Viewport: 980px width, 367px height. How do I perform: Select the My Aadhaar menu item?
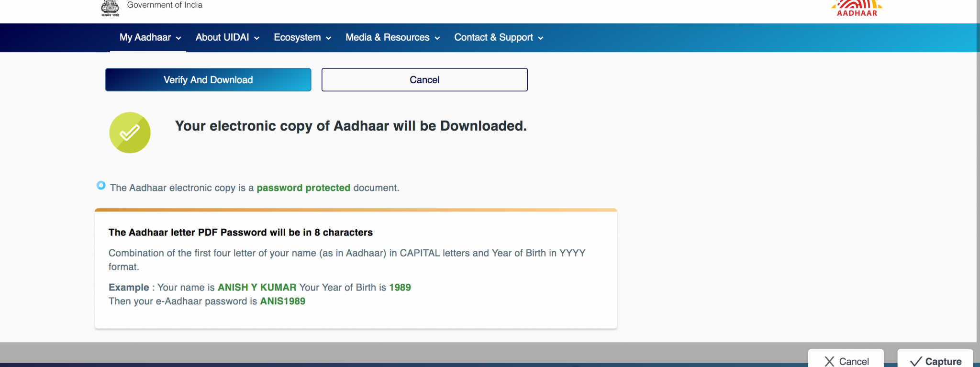coord(145,38)
